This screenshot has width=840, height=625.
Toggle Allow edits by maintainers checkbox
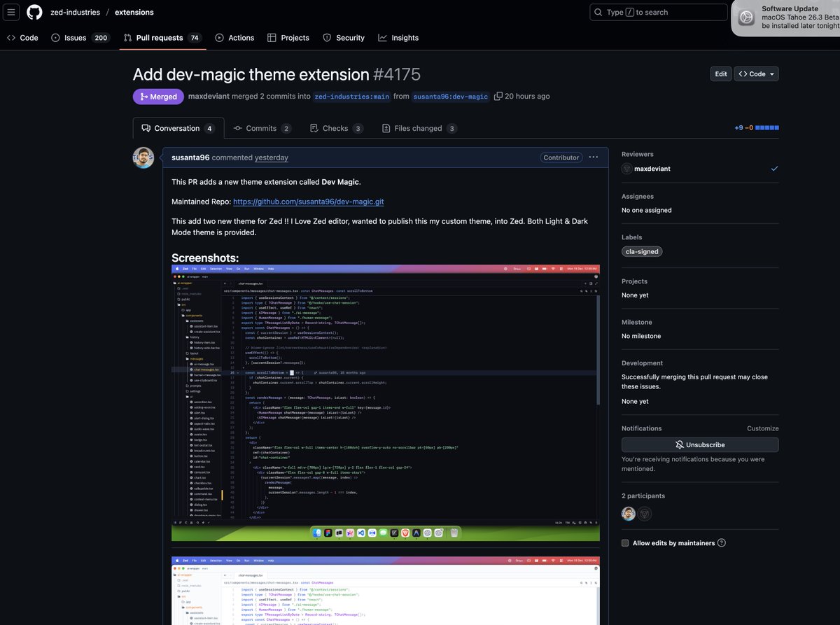point(625,543)
